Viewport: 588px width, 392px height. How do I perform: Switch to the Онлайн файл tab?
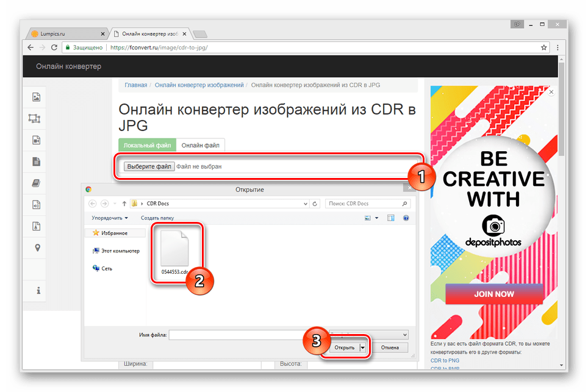[x=200, y=145]
